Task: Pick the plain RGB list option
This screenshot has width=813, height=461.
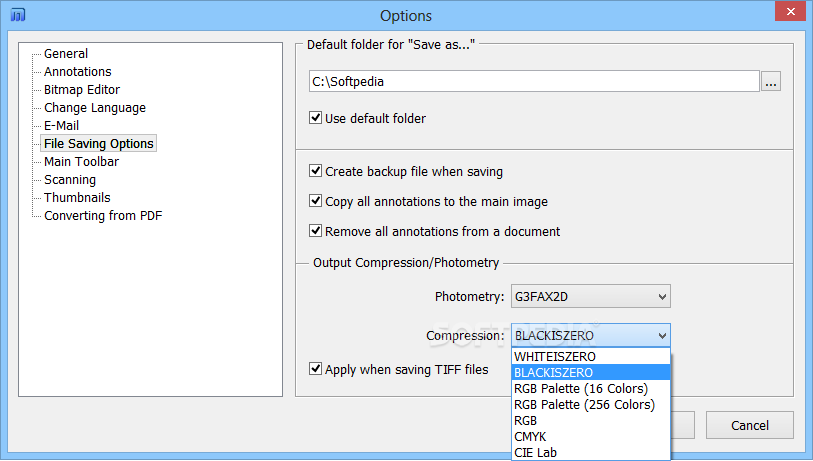Action: [591, 421]
